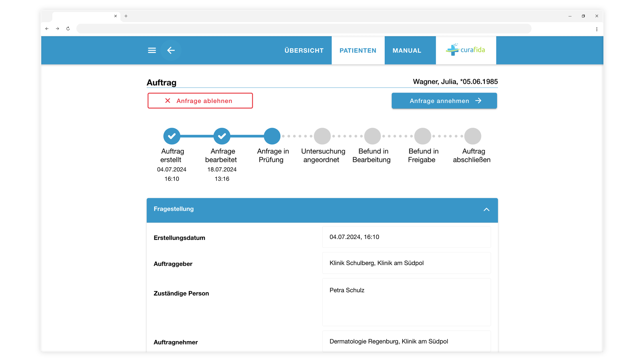Click the Auftraggeber field Klinik Schulberg
The height and width of the screenshot is (362, 644).
coord(407,263)
